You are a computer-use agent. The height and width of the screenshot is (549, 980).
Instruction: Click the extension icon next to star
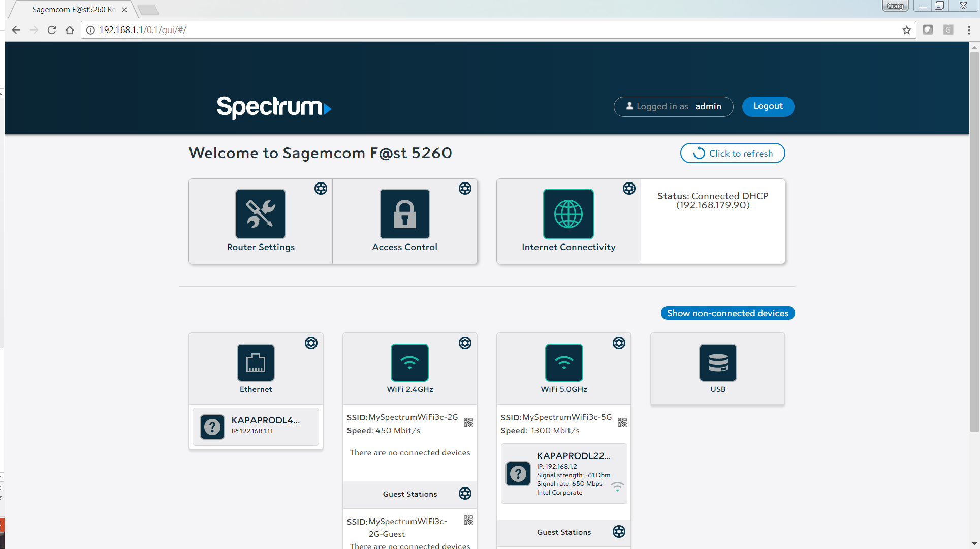928,30
